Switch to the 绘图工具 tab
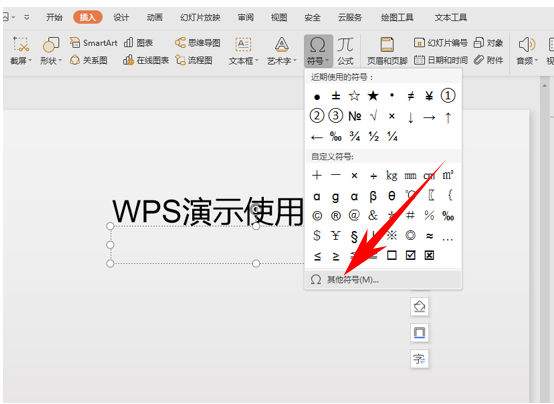The width and height of the screenshot is (554, 404). point(397,17)
